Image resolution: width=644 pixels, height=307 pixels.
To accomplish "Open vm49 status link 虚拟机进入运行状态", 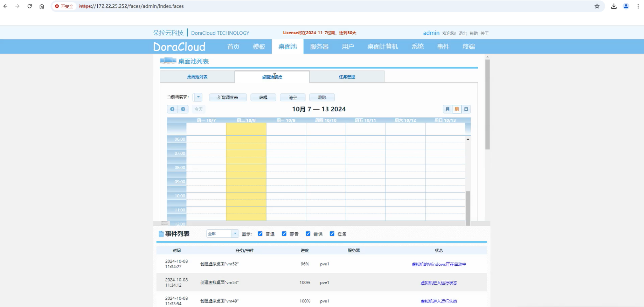I will pyautogui.click(x=439, y=301).
